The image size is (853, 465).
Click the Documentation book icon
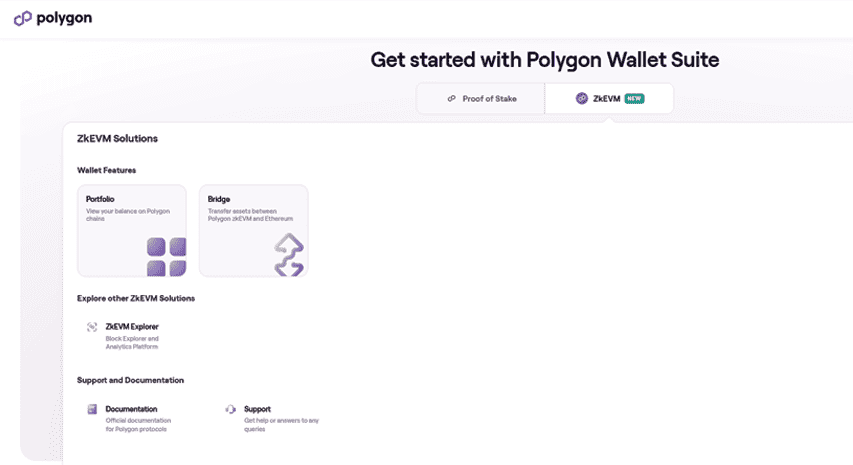pos(92,409)
